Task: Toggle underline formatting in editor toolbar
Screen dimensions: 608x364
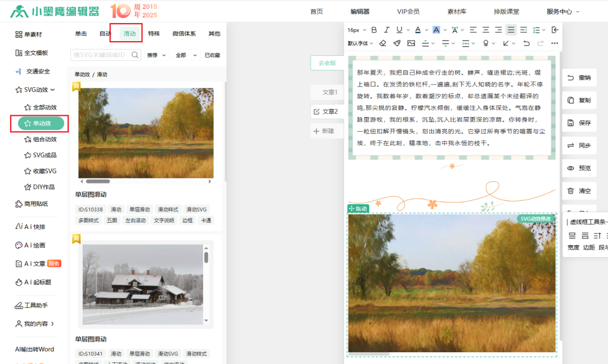Action: click(x=399, y=30)
